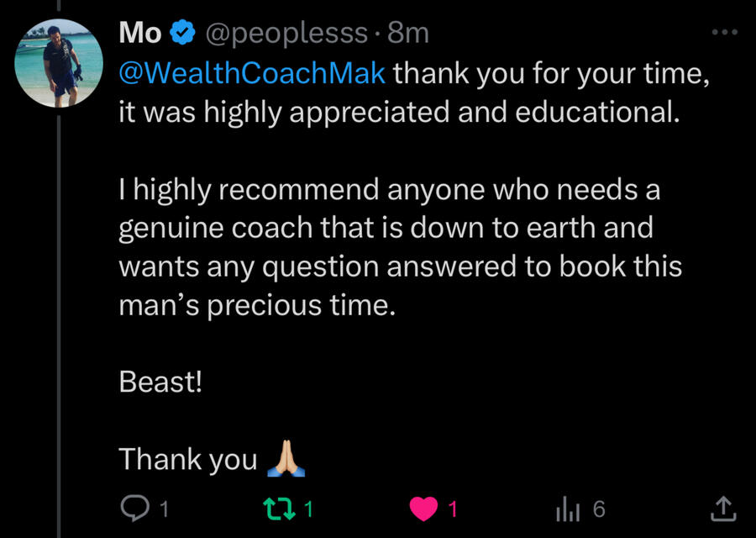Click the display name Mo

pyautogui.click(x=140, y=33)
